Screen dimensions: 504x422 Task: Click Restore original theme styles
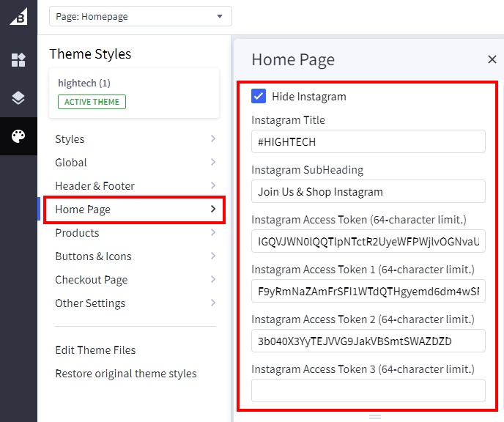126,374
